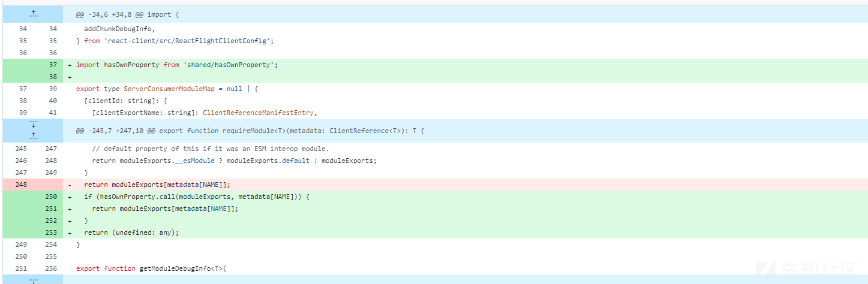Click the plus marker on added line 250

tap(70, 197)
